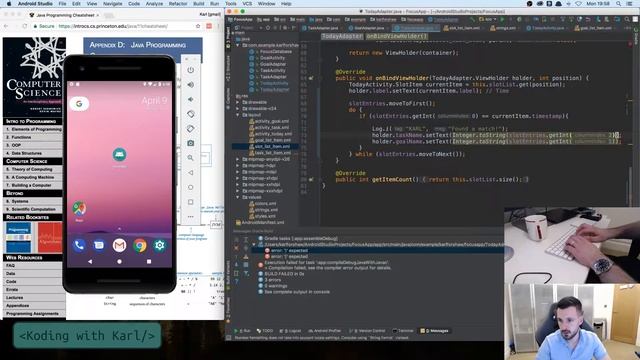This screenshot has width=640, height=360.
Task: Tap Android back navigation button on phone
Action: point(90,262)
